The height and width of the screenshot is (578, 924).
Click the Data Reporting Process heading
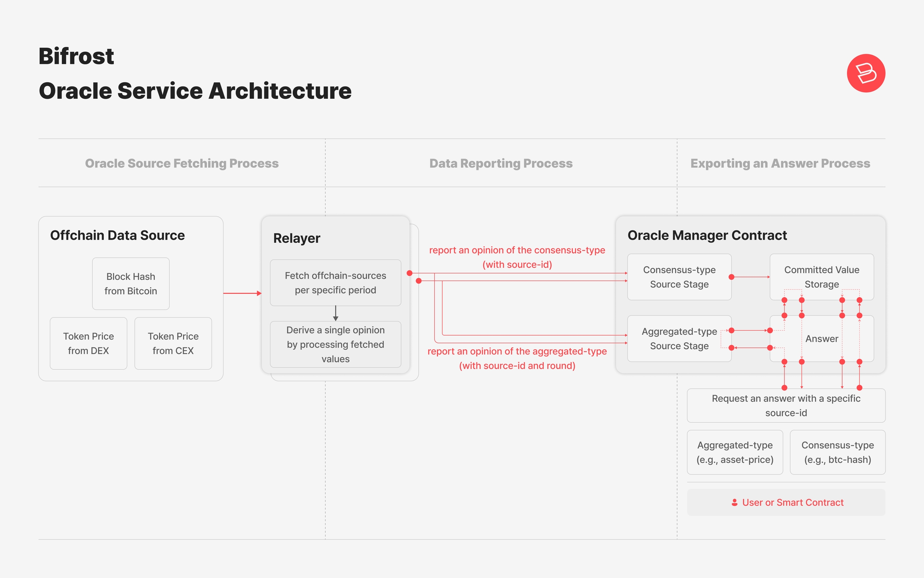click(x=501, y=163)
